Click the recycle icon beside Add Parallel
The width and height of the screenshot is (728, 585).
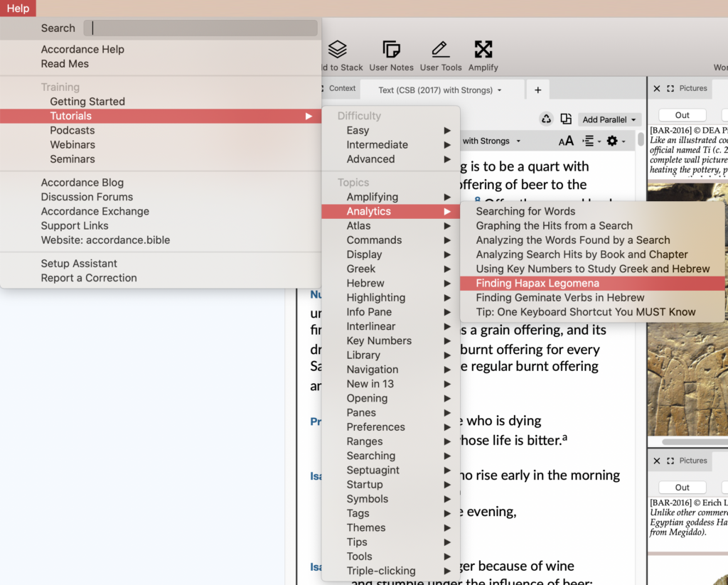pos(547,119)
